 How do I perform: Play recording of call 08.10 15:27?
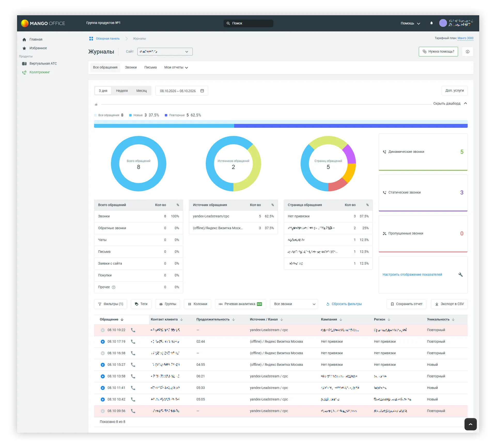tap(103, 365)
